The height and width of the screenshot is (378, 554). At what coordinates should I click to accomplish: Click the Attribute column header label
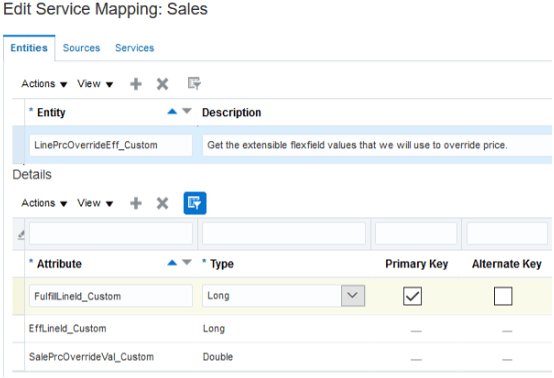tap(59, 264)
